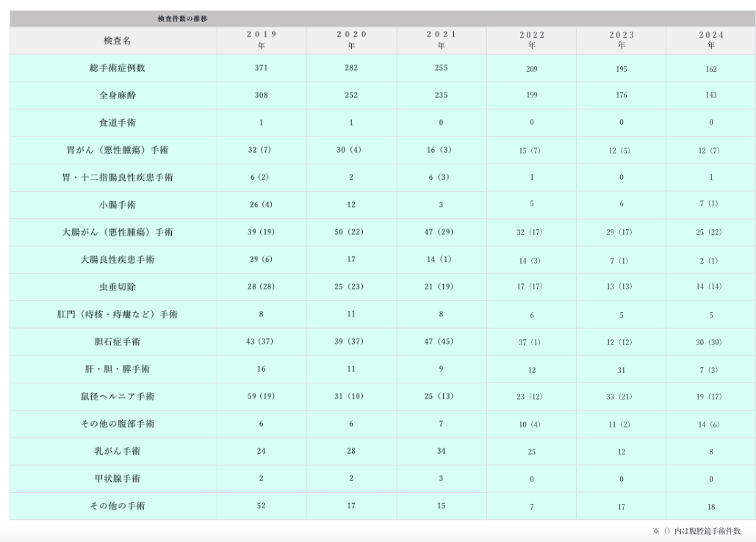756x542 pixels.
Task: Click 6 (2) in 胃・十二指腸良性疾患手術 row
Action: click(259, 177)
